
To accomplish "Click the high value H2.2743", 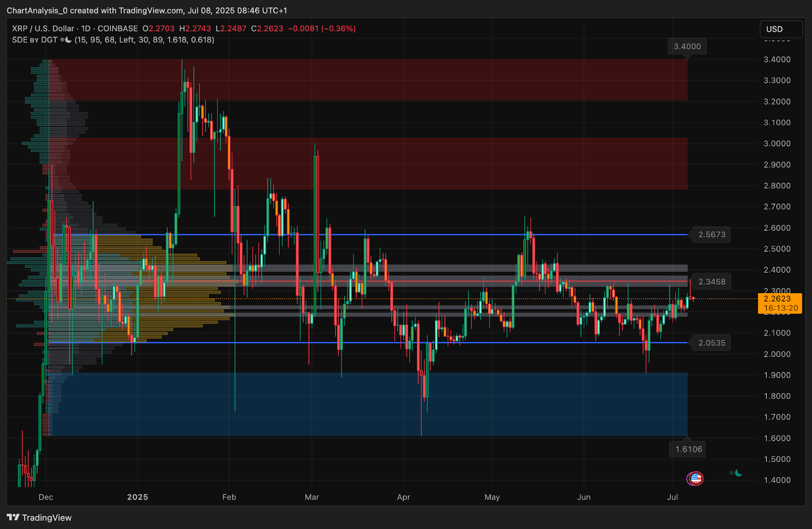I will point(195,28).
